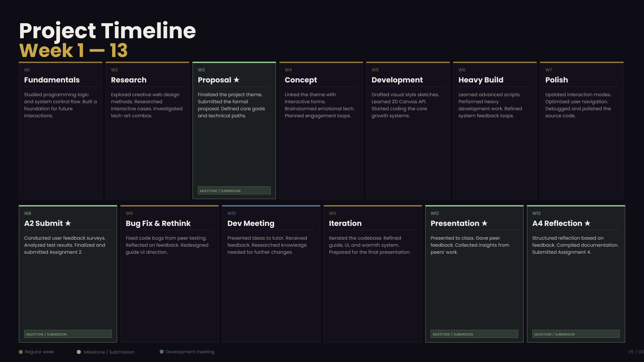Click the star icon next to A2 Submit

(68, 223)
